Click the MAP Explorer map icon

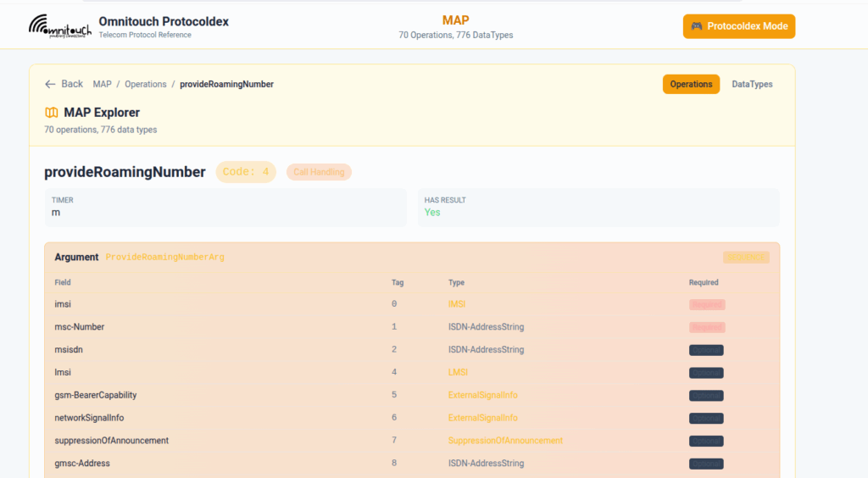pyautogui.click(x=52, y=113)
